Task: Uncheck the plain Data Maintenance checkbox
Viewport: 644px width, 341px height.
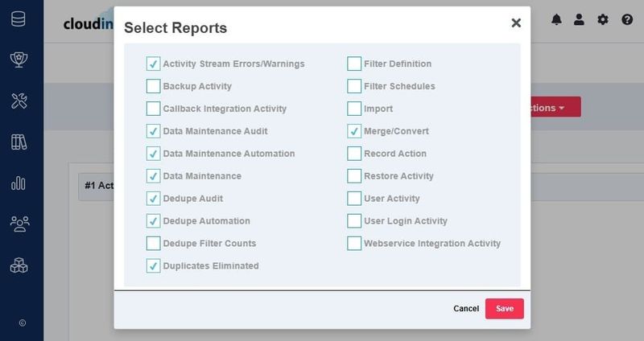Action: pos(153,176)
